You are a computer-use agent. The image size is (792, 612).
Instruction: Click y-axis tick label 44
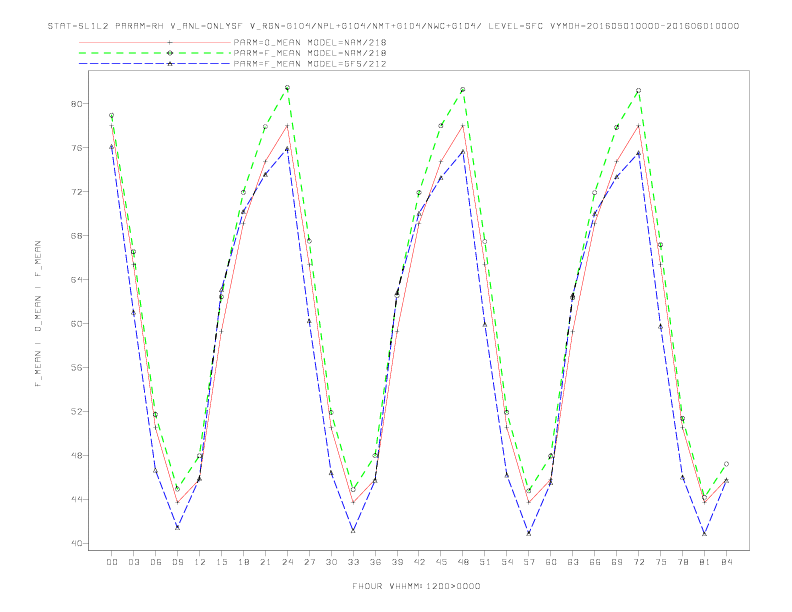[x=77, y=499]
